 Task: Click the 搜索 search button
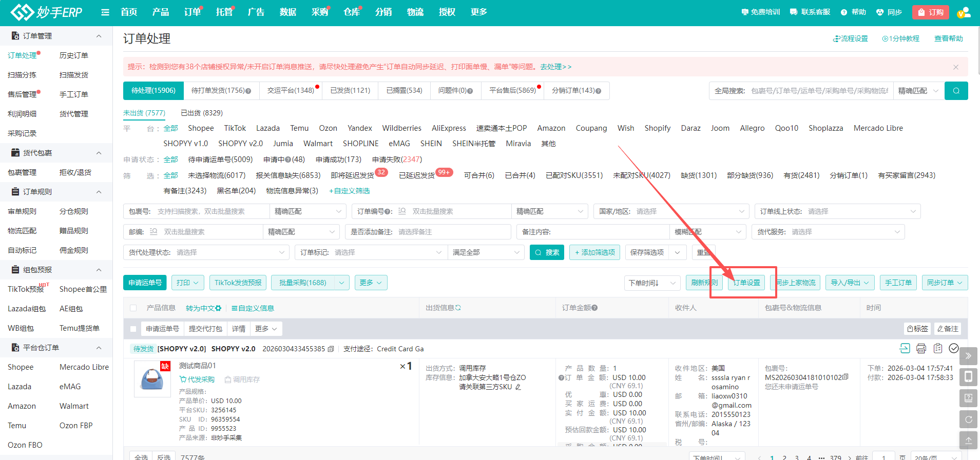[x=547, y=252]
